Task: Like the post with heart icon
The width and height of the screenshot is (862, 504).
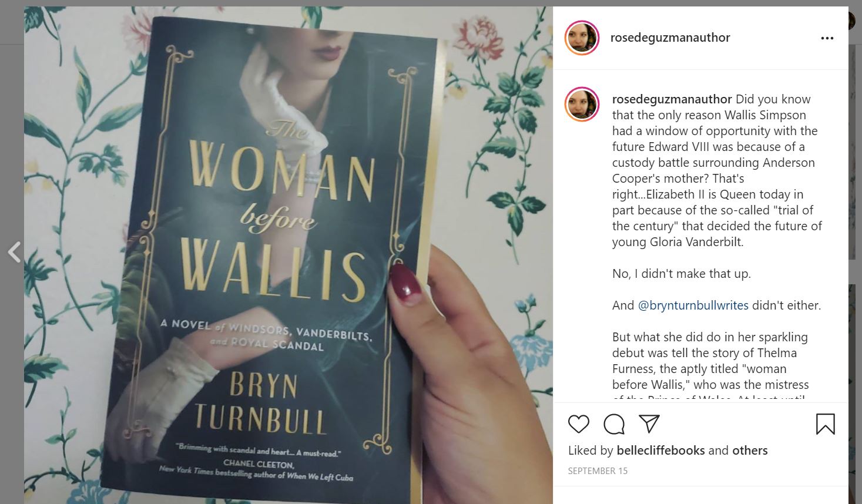Action: tap(579, 424)
